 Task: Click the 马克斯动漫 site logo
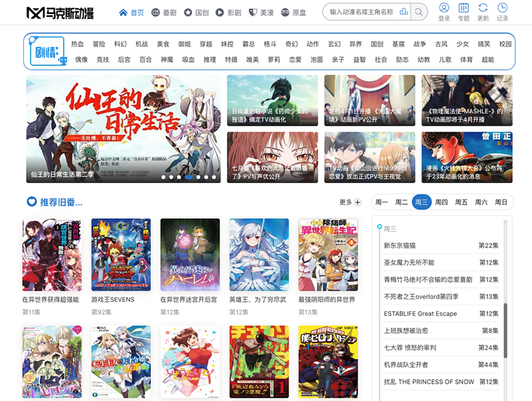click(x=60, y=13)
